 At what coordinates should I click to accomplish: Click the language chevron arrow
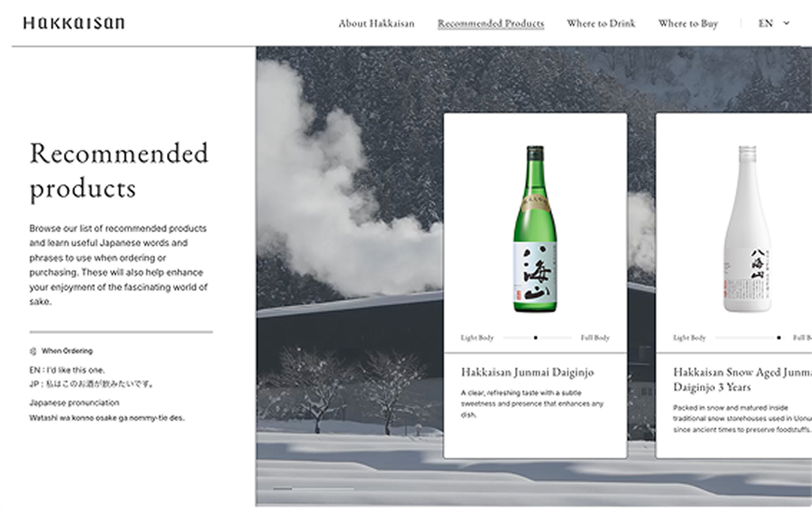[786, 23]
